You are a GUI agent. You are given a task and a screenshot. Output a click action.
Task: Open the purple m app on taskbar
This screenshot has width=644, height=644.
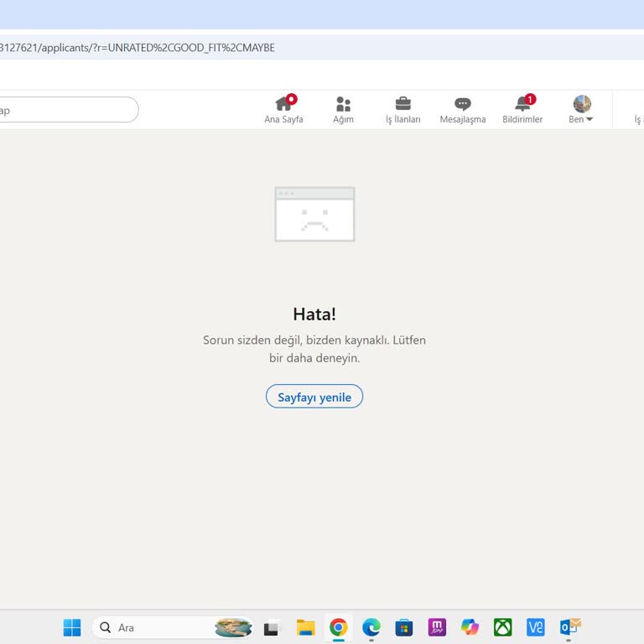[x=437, y=627]
